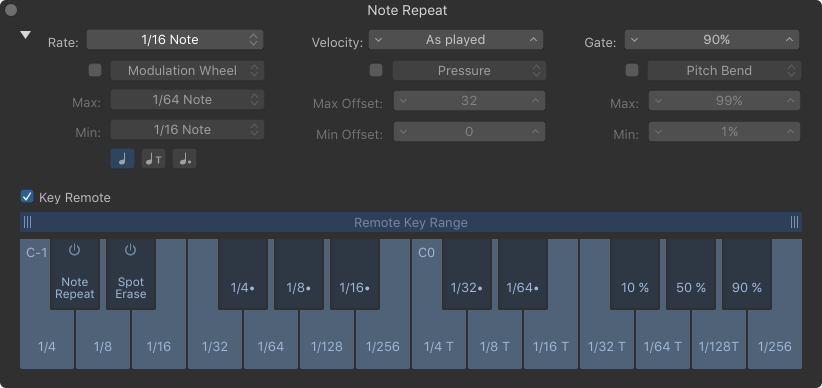822x388 pixels.
Task: Click the left Remote Key Range handle
Action: [27, 222]
